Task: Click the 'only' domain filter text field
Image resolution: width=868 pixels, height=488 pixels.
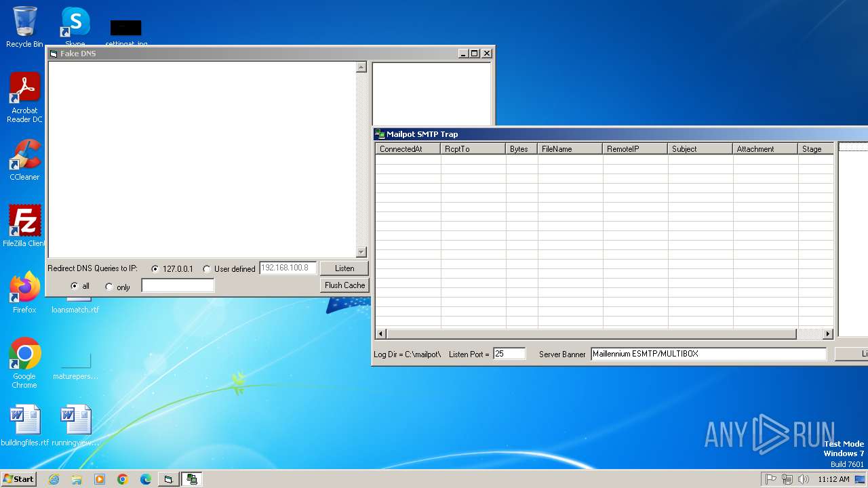Action: pos(178,286)
